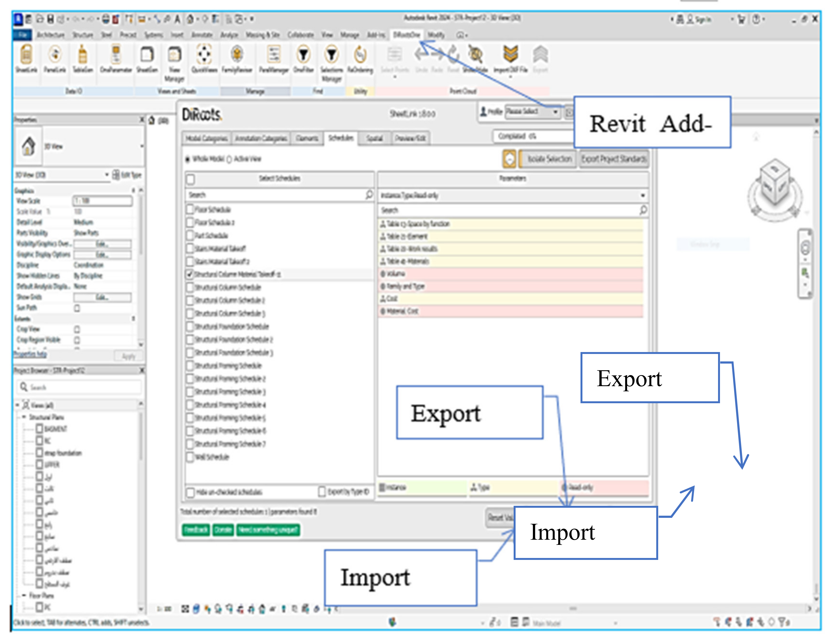
Task: Click the Sign In user icon
Action: pos(690,19)
